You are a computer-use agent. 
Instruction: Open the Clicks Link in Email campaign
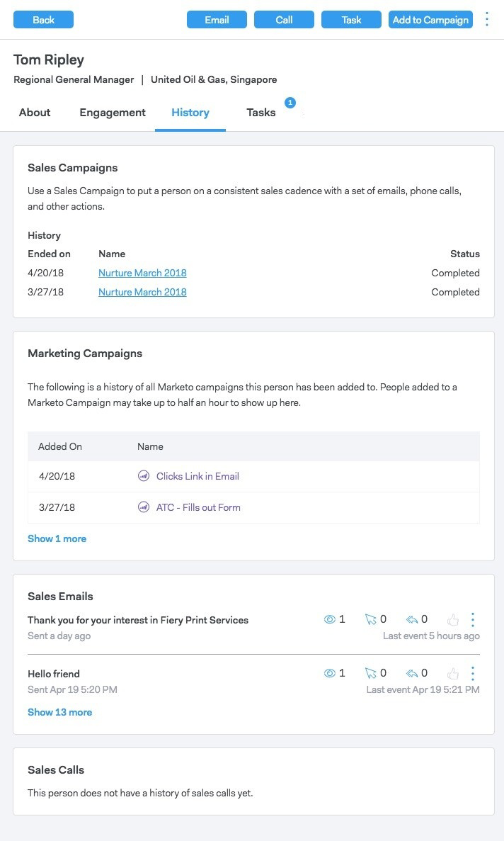pos(197,476)
